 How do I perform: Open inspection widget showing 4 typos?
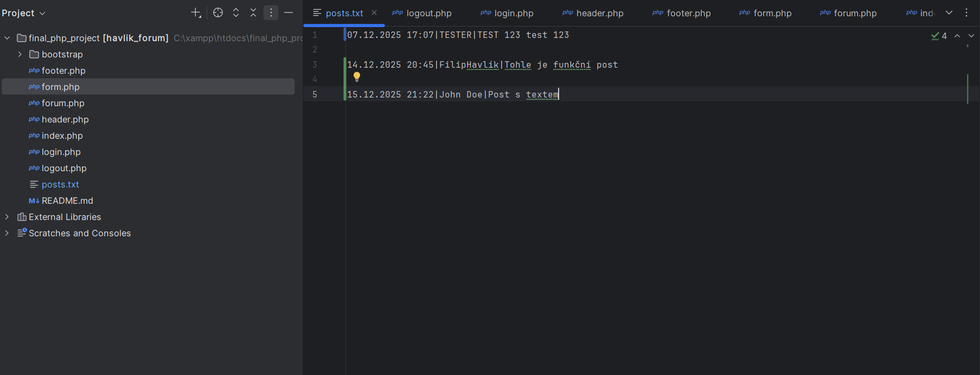[939, 36]
